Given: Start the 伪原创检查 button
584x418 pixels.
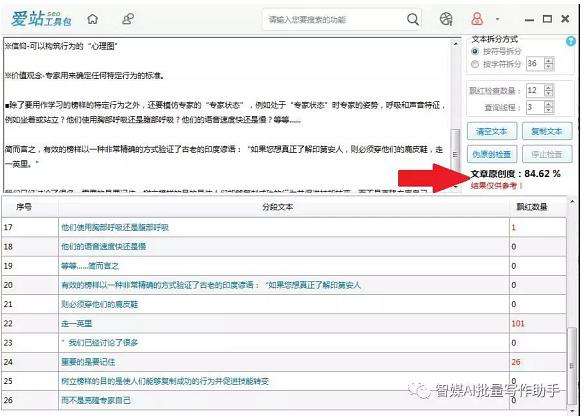Looking at the screenshot, I should click(492, 154).
